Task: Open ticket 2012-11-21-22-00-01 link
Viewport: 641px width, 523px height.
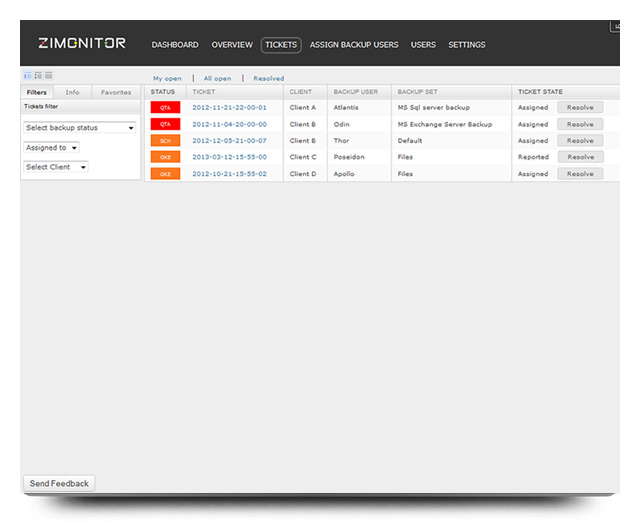Action: click(x=229, y=108)
